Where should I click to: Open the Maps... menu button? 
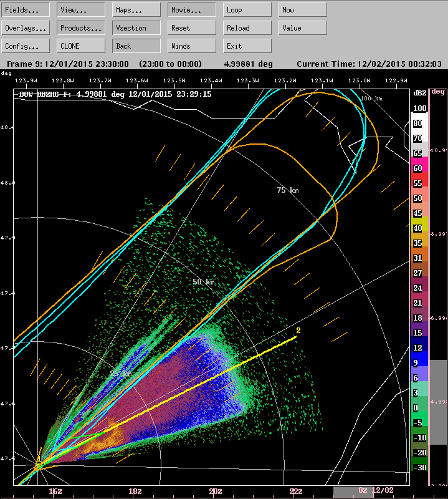136,10
